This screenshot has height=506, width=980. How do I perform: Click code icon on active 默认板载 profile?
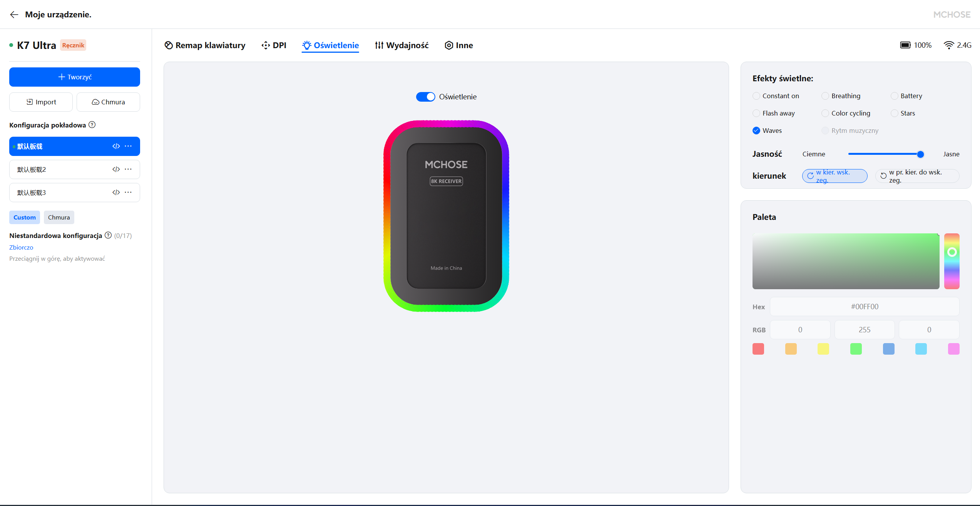[x=116, y=146]
